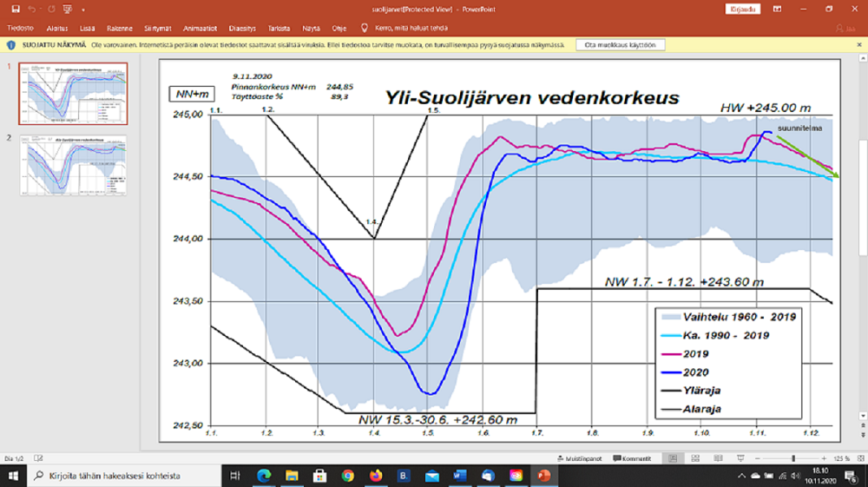Click the next slide double-arrow button
868x487 pixels.
coord(863,436)
